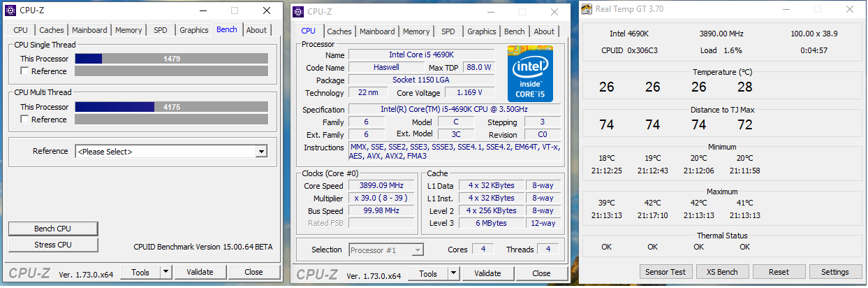
Task: Click the XS Bench button in Real Temp
Action: tap(722, 272)
